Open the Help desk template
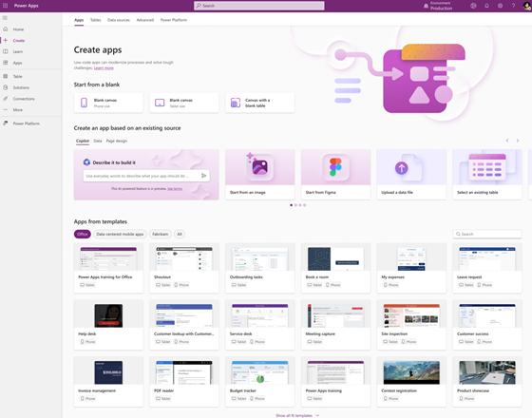Image resolution: width=532 pixels, height=418 pixels. [108, 325]
